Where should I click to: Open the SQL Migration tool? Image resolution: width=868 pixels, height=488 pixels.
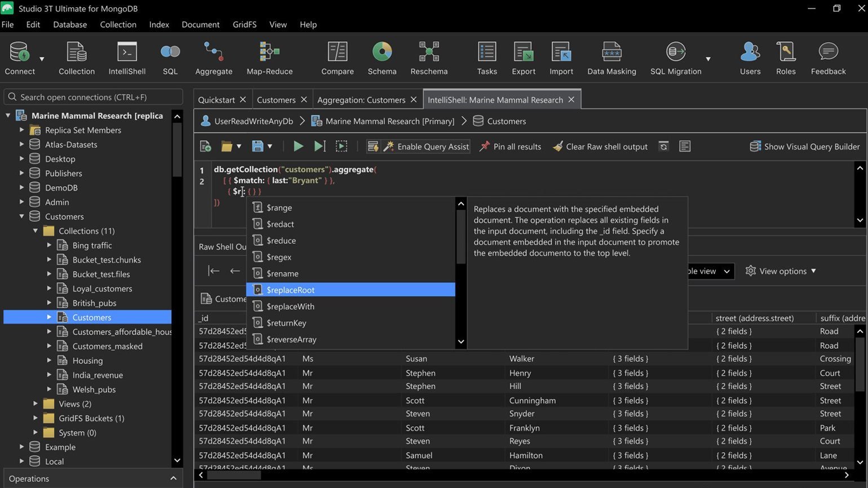click(x=676, y=58)
